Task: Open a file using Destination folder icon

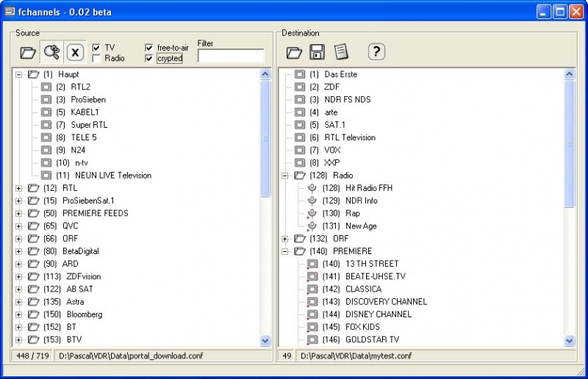Action: pyautogui.click(x=294, y=52)
